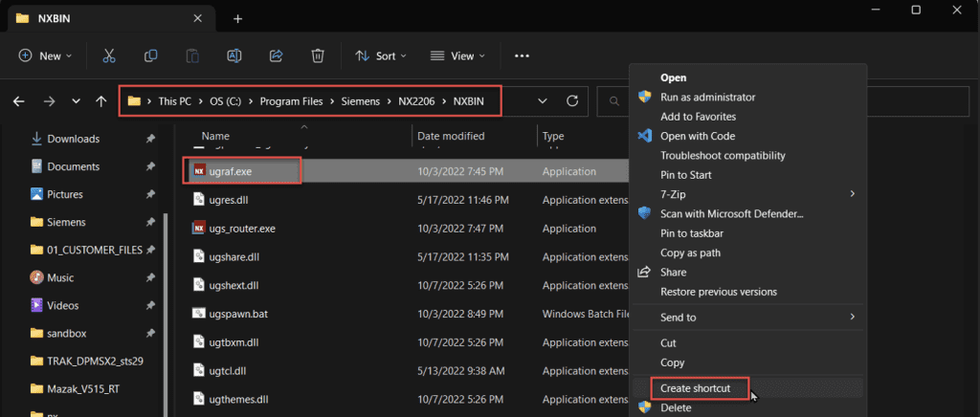Screen dimensions: 980x417
Task: Click Program Files in the address path
Action: pos(293,101)
